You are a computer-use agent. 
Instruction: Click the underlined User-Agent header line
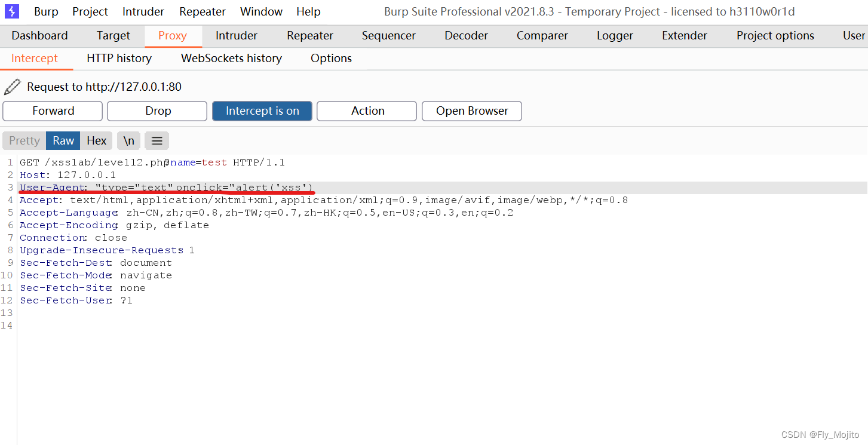click(x=165, y=187)
